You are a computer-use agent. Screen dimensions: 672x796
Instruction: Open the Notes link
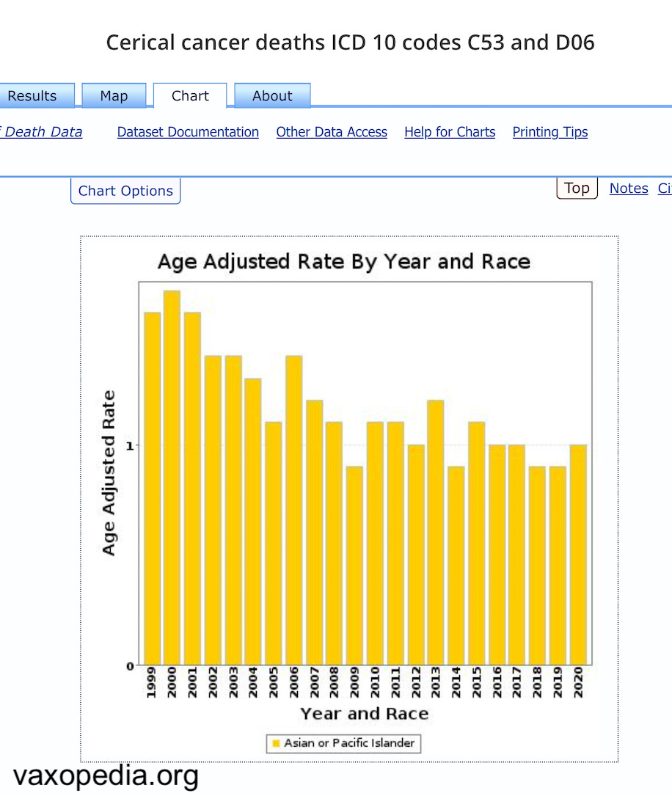628,188
